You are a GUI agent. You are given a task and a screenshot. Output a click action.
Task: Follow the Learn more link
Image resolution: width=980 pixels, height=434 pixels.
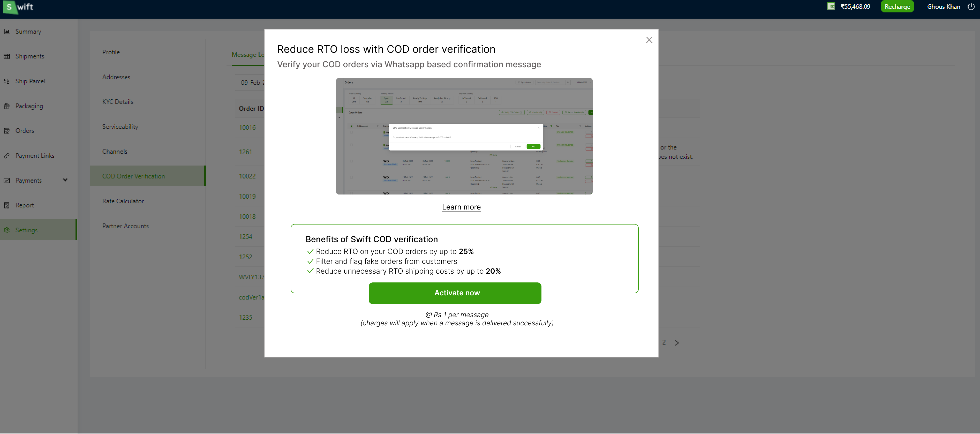pyautogui.click(x=461, y=207)
